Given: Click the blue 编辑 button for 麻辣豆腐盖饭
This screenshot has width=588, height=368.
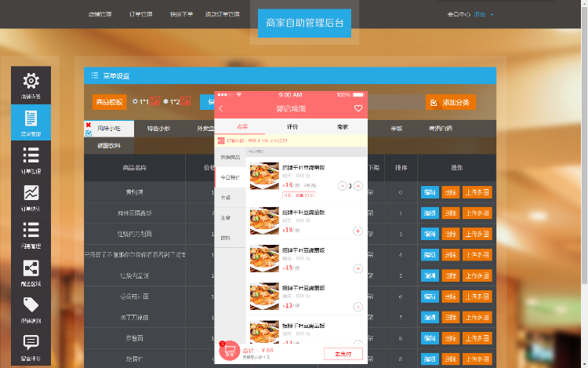Looking at the screenshot, I should (x=430, y=213).
